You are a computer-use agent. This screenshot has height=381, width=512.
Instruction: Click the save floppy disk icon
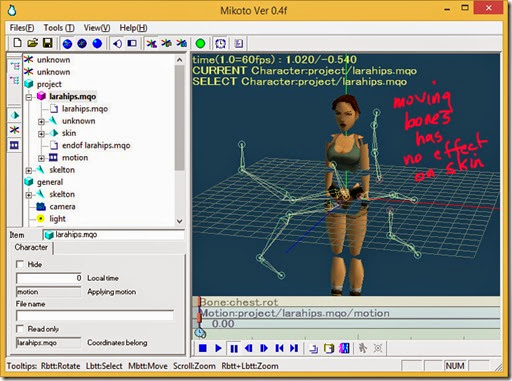[x=48, y=43]
